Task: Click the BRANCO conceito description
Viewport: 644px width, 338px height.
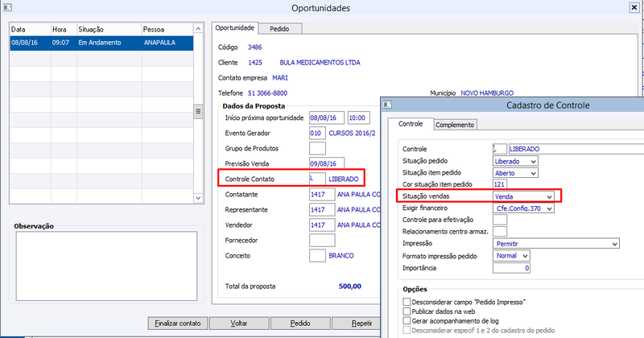Action: pos(341,255)
